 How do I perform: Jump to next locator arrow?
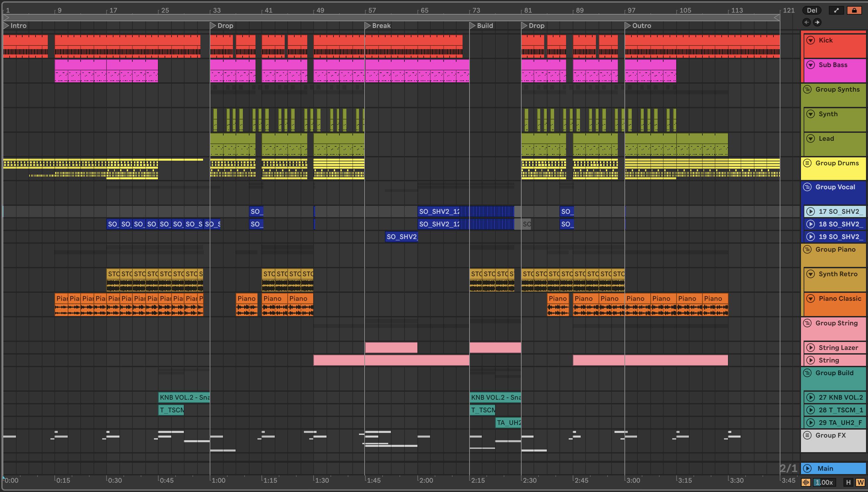pyautogui.click(x=817, y=22)
